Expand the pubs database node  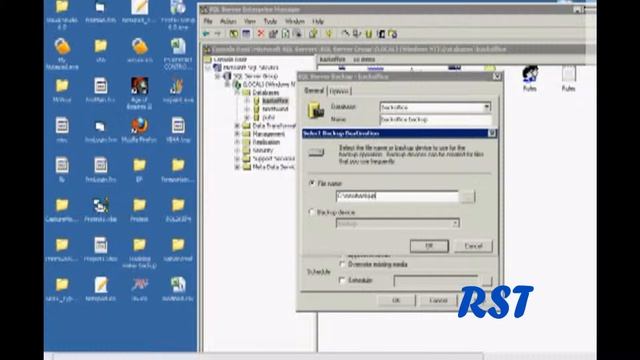[247, 118]
